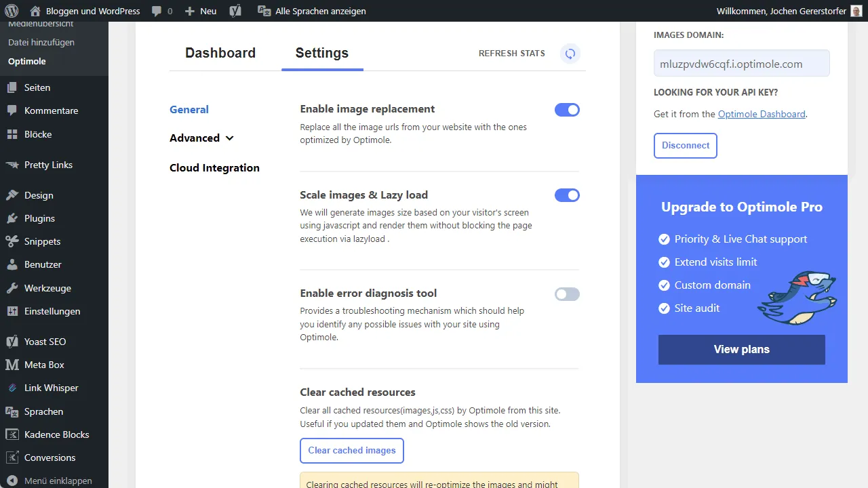Click the images domain input field
The height and width of the screenshot is (488, 868).
(742, 63)
